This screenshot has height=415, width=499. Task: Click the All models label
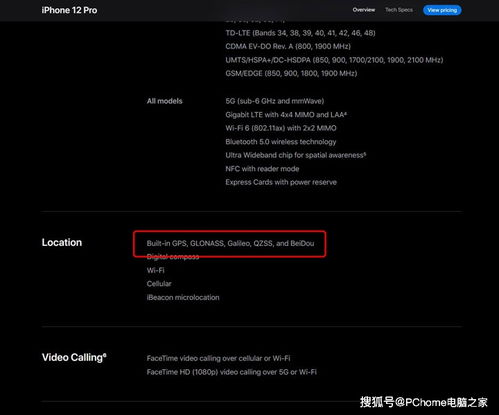[165, 101]
